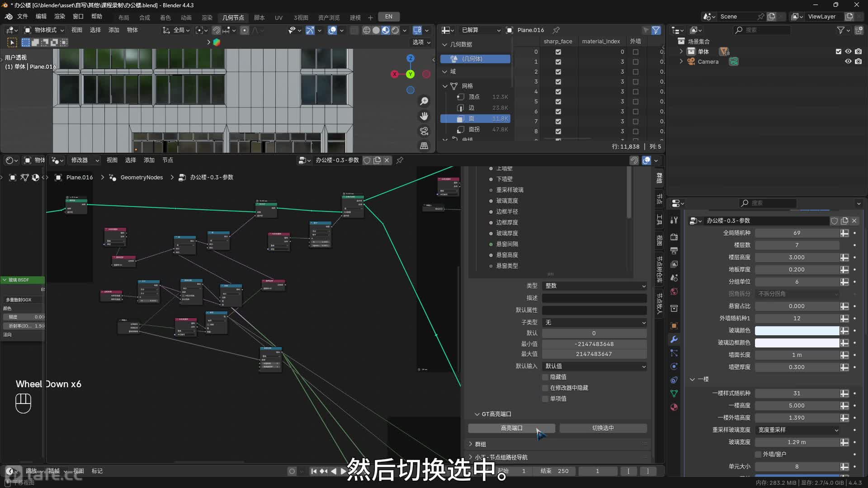The height and width of the screenshot is (488, 868).
Task: Select wireframe shading mode icon
Action: tap(366, 30)
